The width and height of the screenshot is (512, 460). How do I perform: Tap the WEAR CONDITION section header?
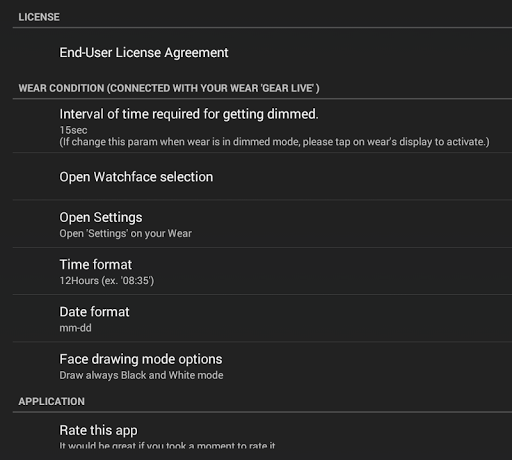point(169,88)
